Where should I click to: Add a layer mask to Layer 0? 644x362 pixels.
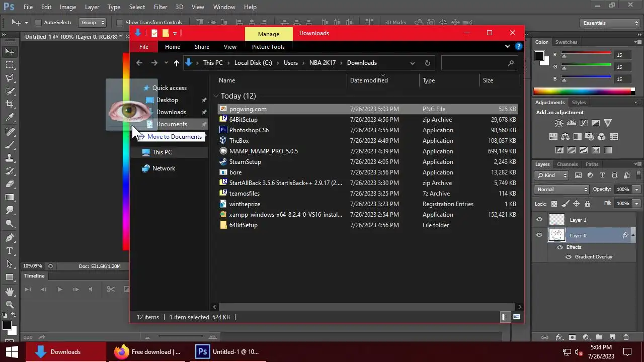(x=572, y=337)
